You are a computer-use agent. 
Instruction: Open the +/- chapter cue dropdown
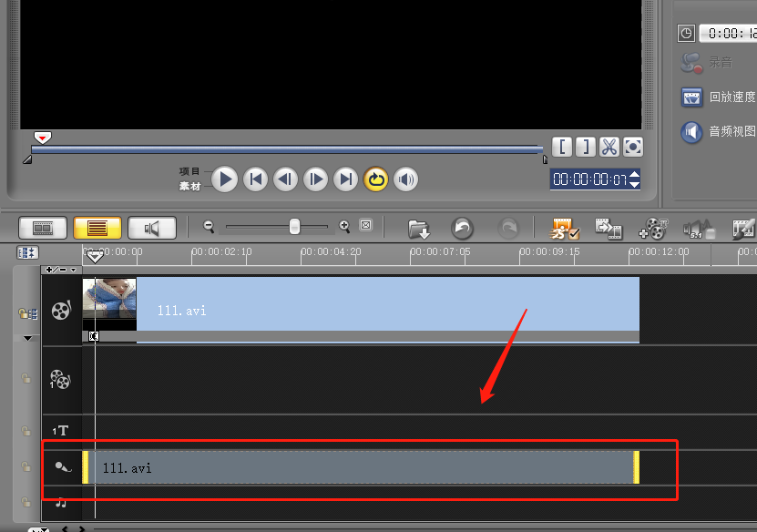[x=61, y=270]
